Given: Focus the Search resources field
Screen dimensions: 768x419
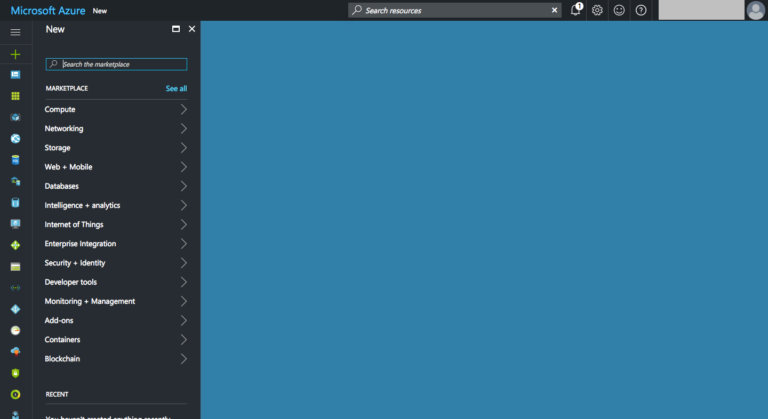Looking at the screenshot, I should click(455, 10).
